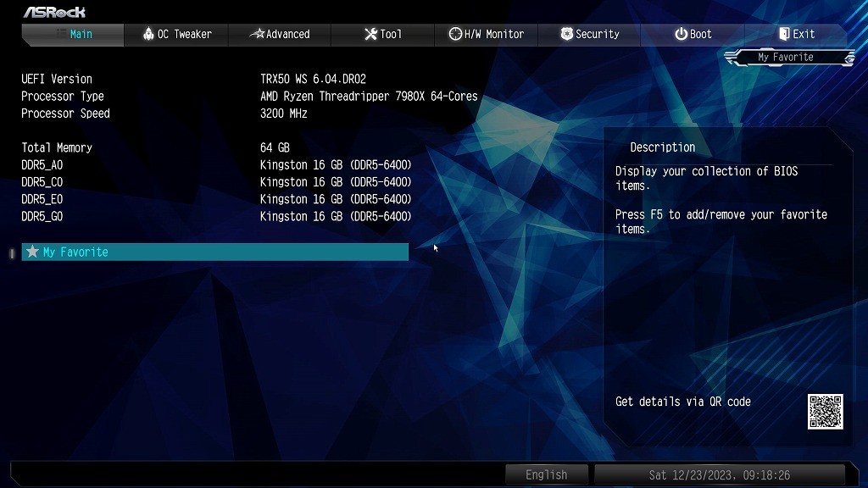The height and width of the screenshot is (488, 868).
Task: Open the H/W Monitor tab label
Action: click(493, 34)
